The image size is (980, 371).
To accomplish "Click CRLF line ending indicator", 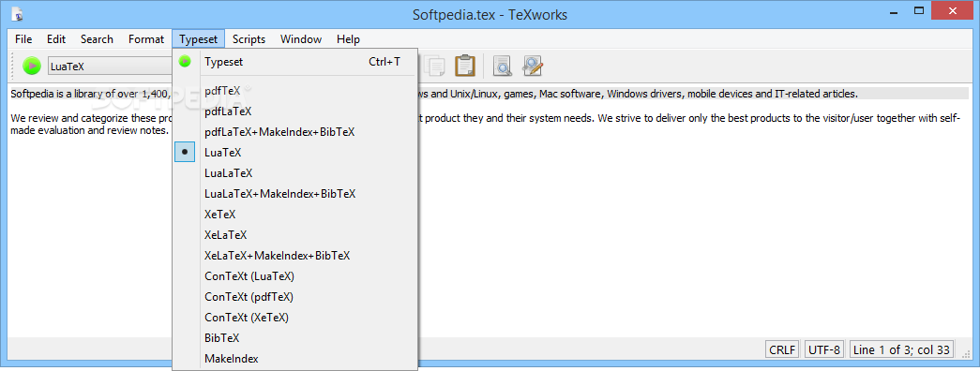I will [x=782, y=349].
